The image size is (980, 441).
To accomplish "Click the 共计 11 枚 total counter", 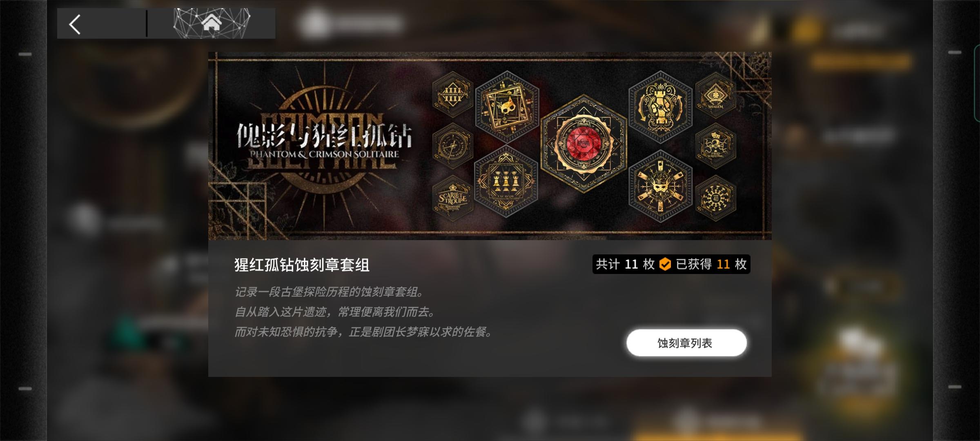I will (x=625, y=264).
